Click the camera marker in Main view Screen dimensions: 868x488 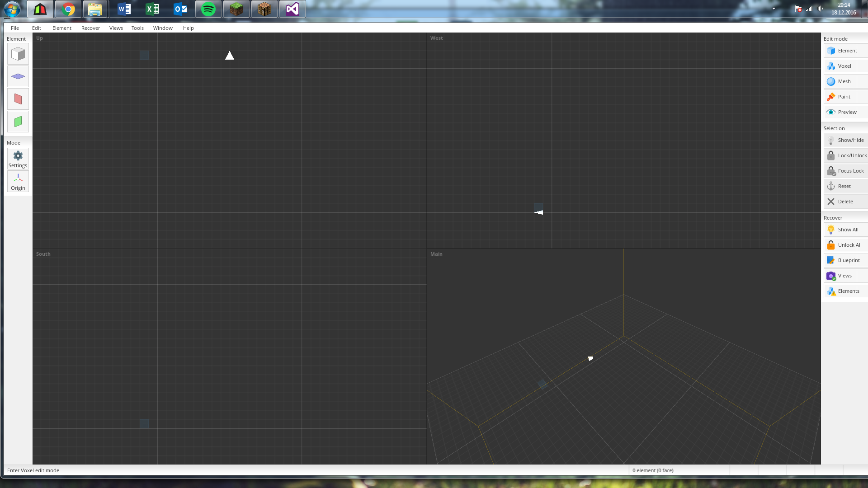point(590,358)
